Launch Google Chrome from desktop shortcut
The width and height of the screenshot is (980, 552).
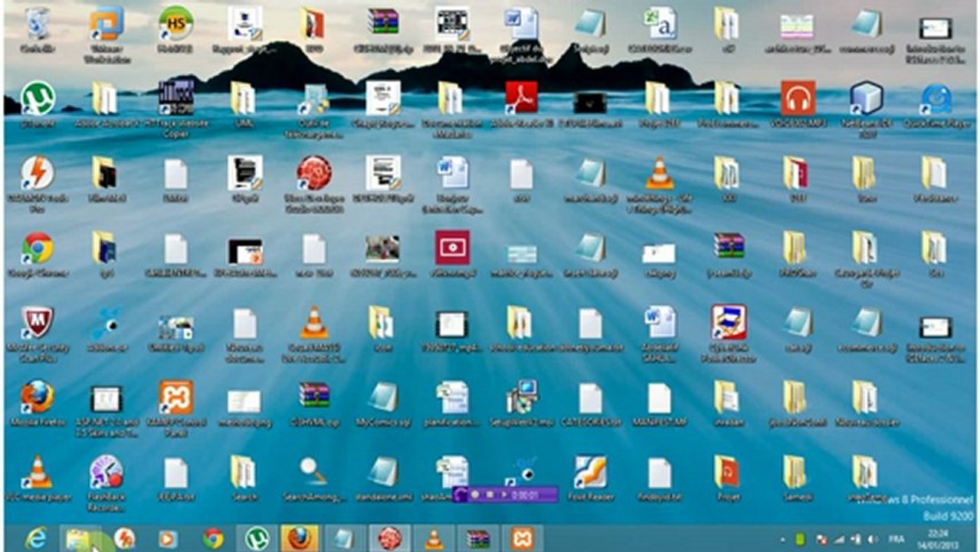[x=36, y=248]
